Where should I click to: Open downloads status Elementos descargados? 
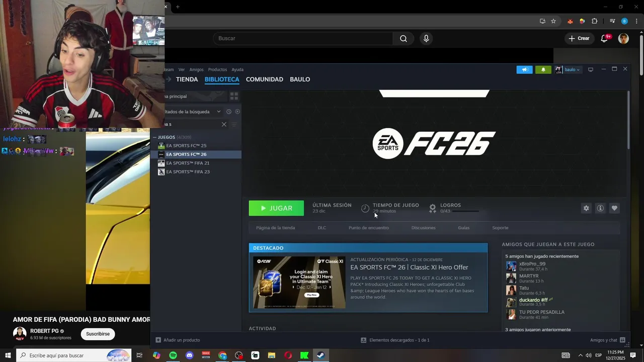(x=395, y=340)
